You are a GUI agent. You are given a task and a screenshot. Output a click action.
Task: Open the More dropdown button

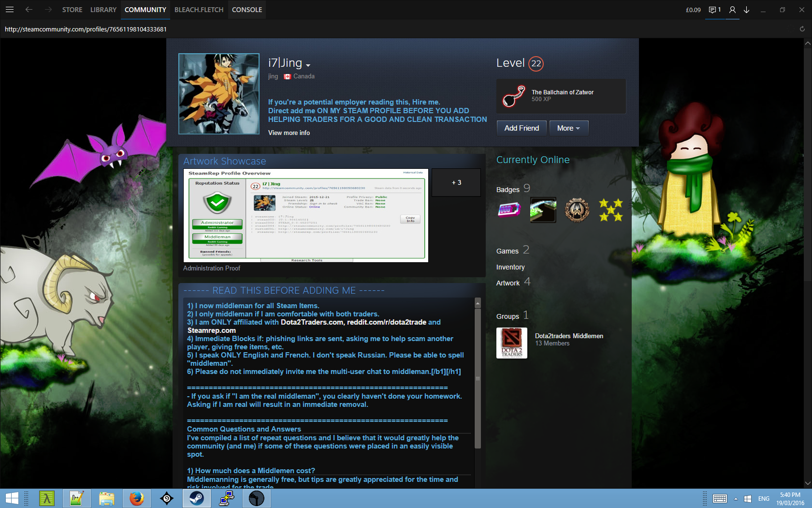pos(568,128)
